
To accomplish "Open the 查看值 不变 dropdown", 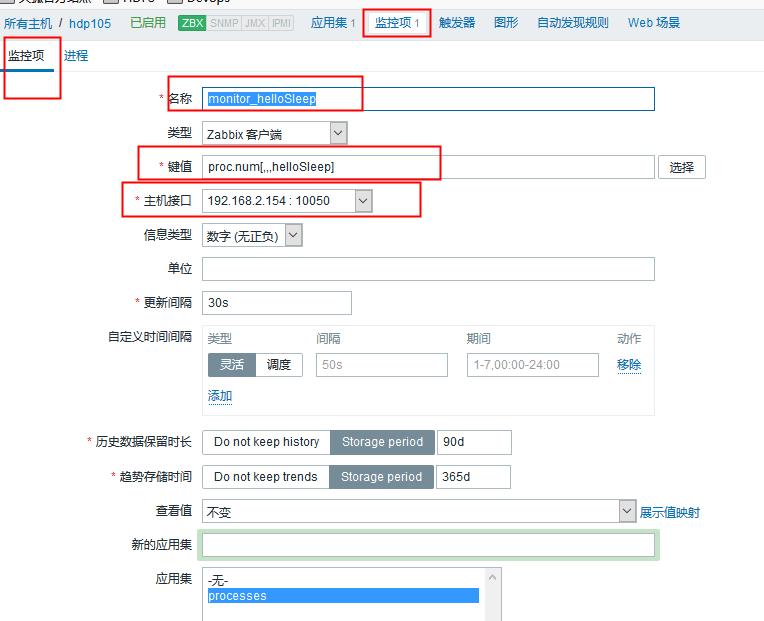I will [419, 511].
